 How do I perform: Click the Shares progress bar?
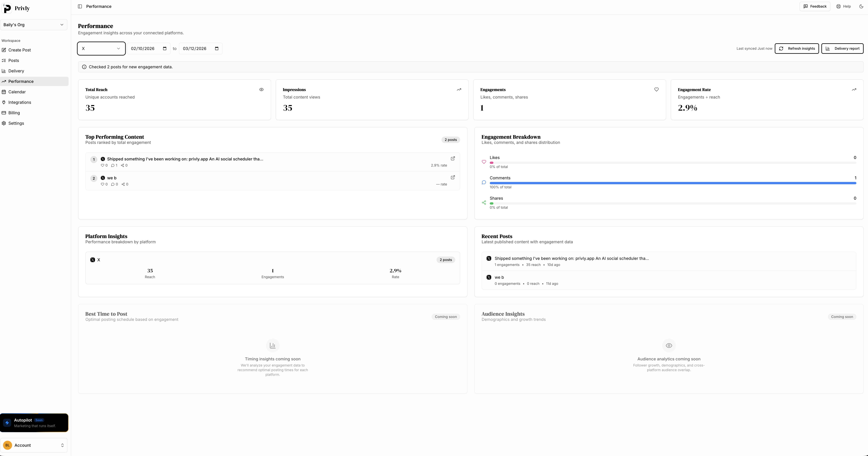673,204
